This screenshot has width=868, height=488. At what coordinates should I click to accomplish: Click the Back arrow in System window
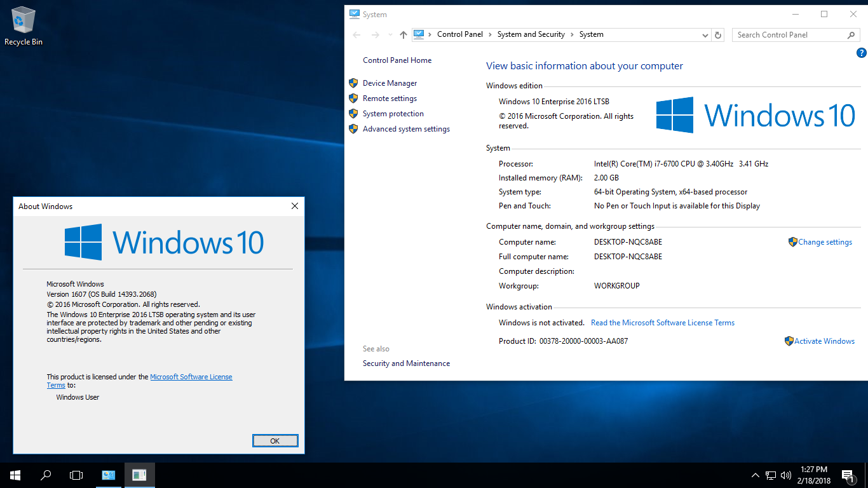(356, 35)
